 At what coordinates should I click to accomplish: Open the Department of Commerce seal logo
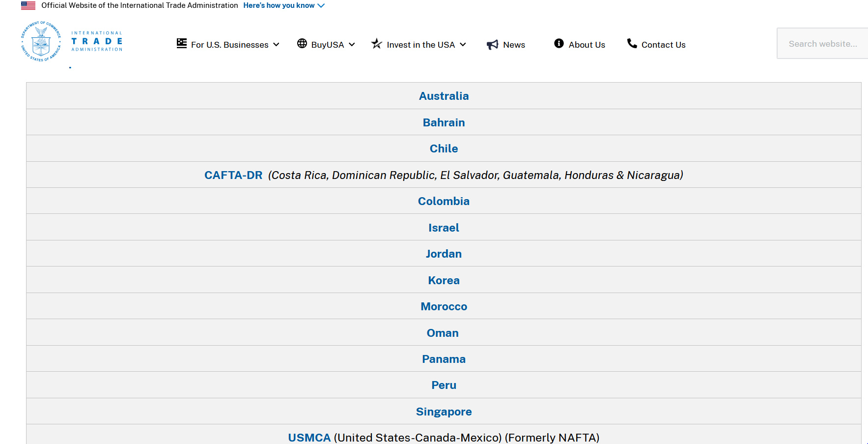(41, 41)
